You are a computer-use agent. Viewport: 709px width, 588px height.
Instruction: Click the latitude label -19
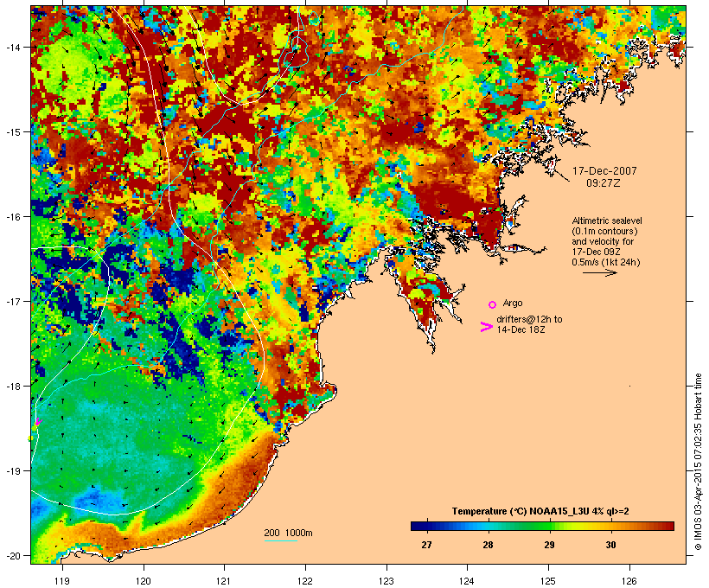coord(12,471)
